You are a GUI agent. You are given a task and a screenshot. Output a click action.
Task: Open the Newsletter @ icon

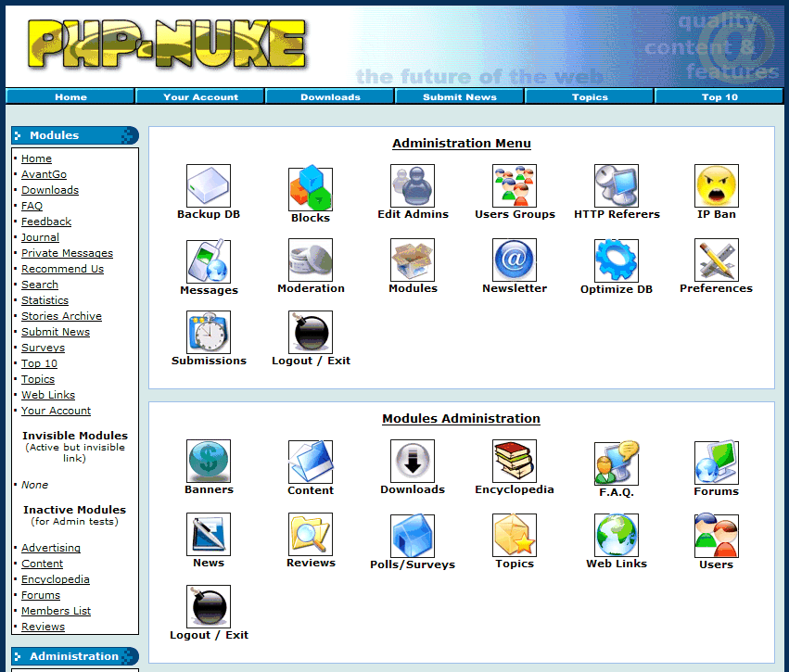(x=515, y=260)
